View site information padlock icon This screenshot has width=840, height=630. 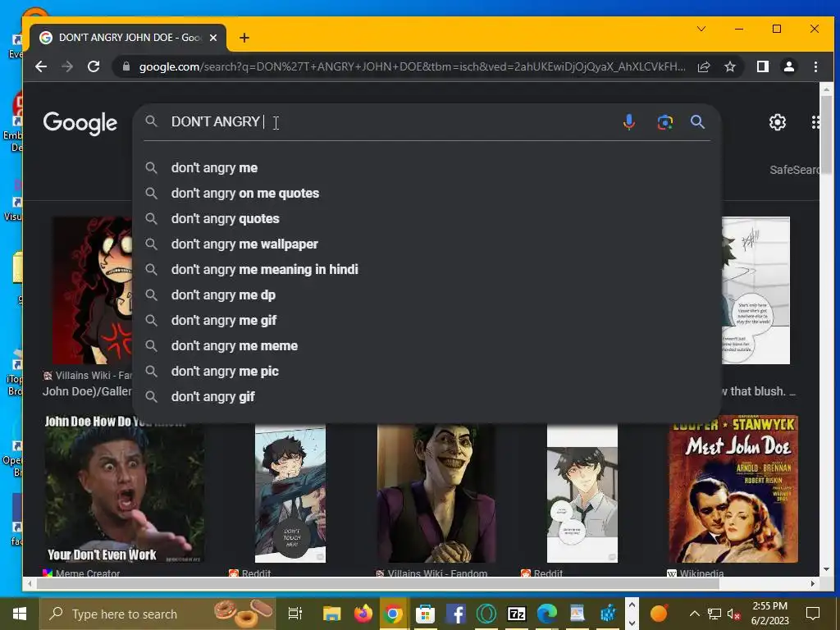pyautogui.click(x=126, y=66)
